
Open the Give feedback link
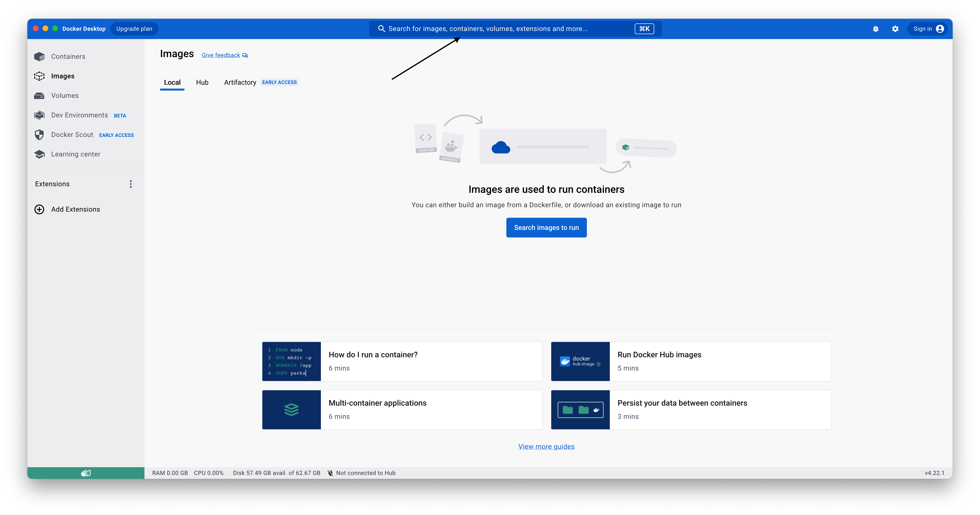click(221, 56)
